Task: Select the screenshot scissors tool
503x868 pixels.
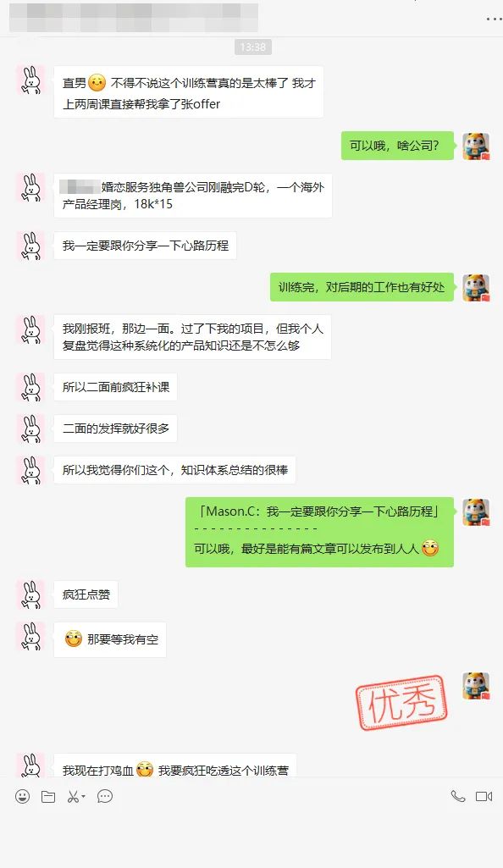Action: (x=73, y=797)
